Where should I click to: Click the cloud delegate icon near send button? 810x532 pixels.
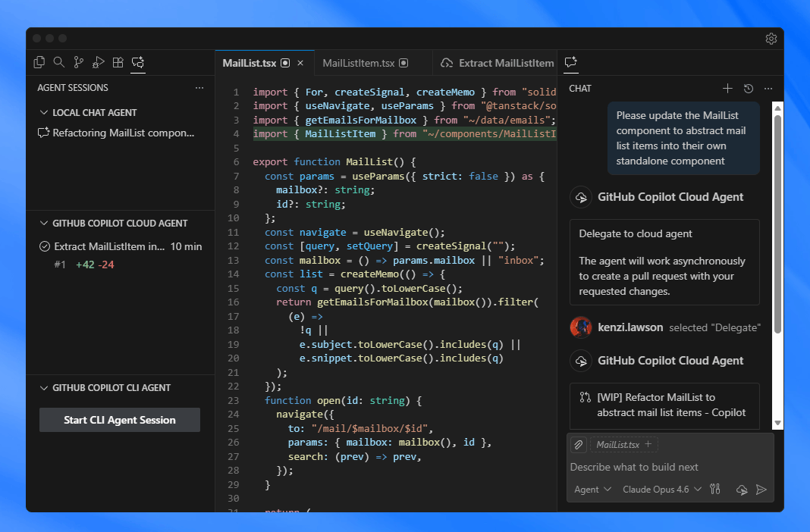coord(741,490)
